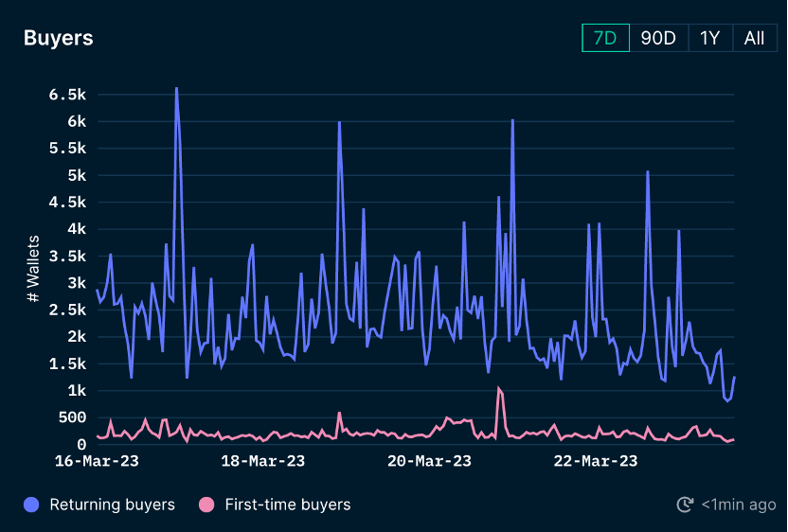Click the blue Returning buyers legend dot
The image size is (788, 532).
pos(32,505)
